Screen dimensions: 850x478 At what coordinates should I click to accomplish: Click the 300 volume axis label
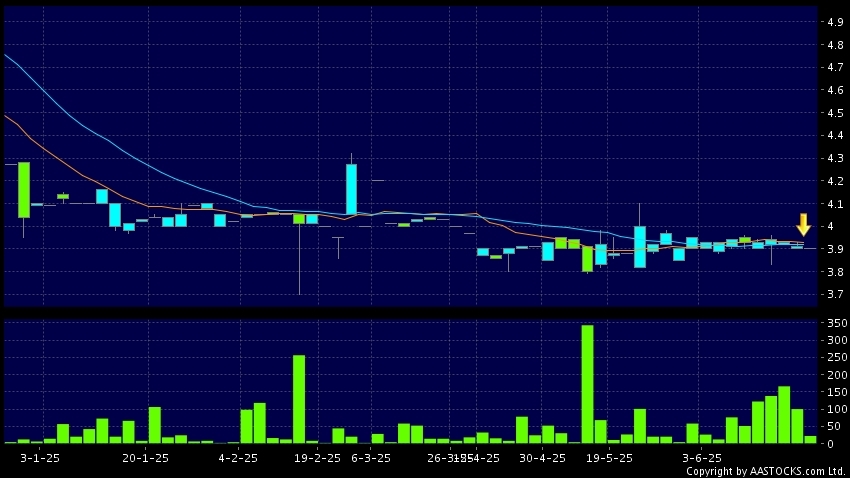click(x=837, y=340)
